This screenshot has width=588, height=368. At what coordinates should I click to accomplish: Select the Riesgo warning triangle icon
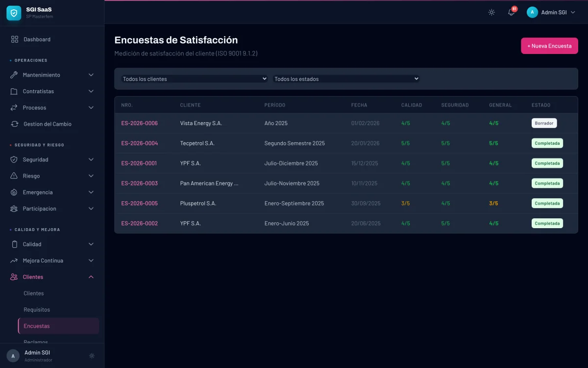[x=15, y=176]
